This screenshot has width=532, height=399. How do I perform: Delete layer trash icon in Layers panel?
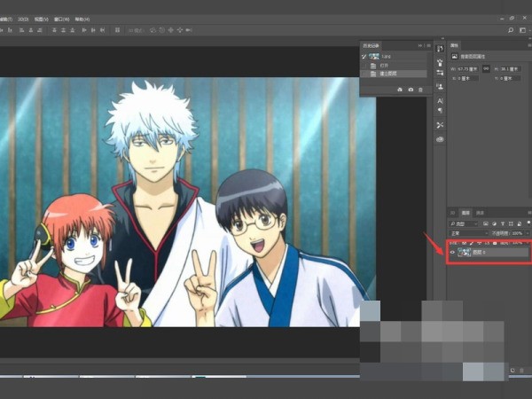click(521, 369)
